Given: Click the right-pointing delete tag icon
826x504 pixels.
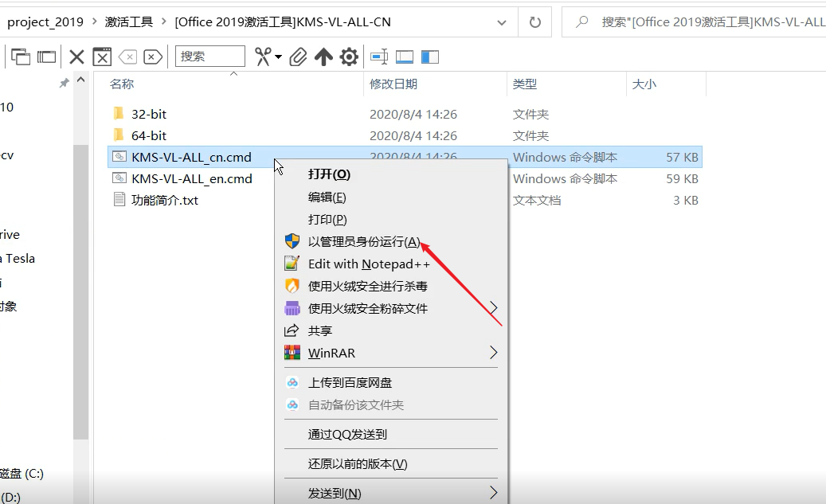Looking at the screenshot, I should click(x=153, y=57).
